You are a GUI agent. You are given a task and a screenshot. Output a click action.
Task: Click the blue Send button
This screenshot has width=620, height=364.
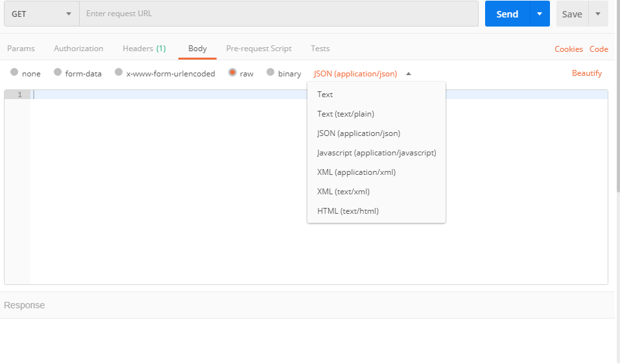tap(507, 14)
